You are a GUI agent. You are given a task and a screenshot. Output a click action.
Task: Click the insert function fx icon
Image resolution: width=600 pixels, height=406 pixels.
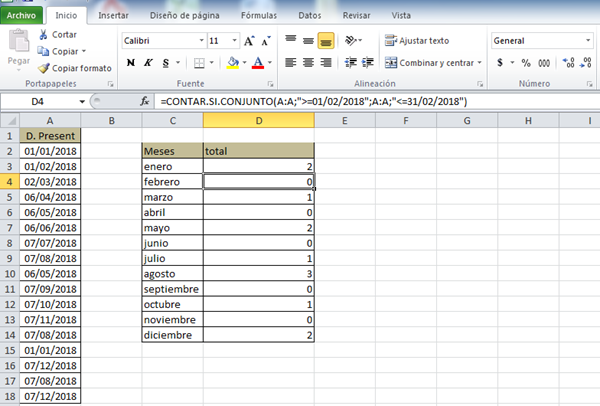pyautogui.click(x=145, y=102)
